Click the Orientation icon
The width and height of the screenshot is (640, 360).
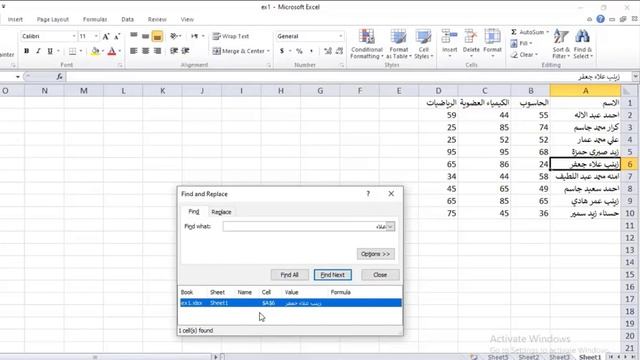click(174, 36)
